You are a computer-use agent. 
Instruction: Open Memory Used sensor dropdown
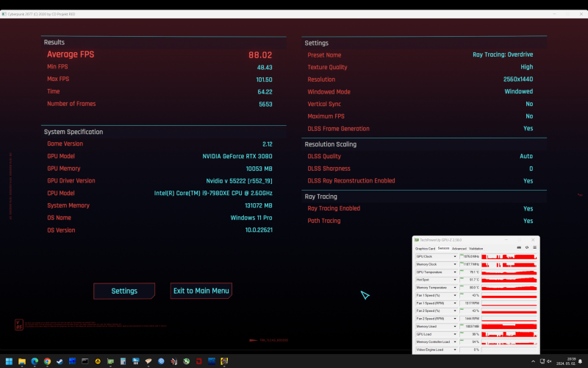pos(455,326)
